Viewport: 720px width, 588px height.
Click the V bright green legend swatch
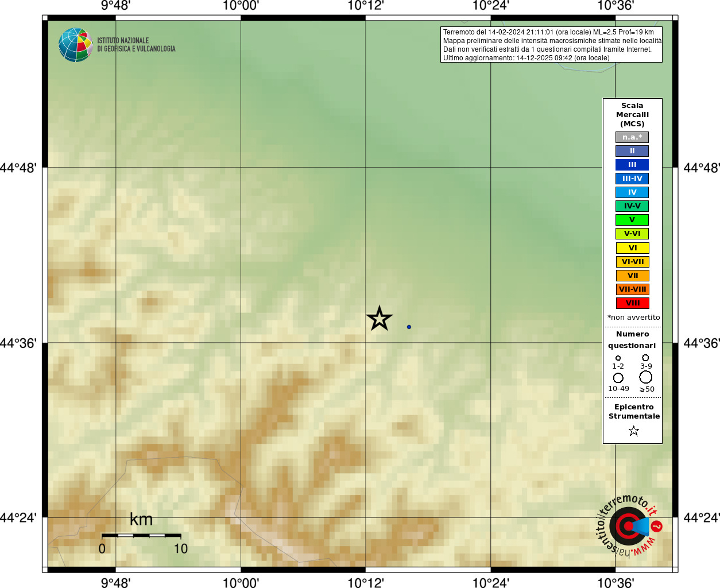(x=632, y=220)
